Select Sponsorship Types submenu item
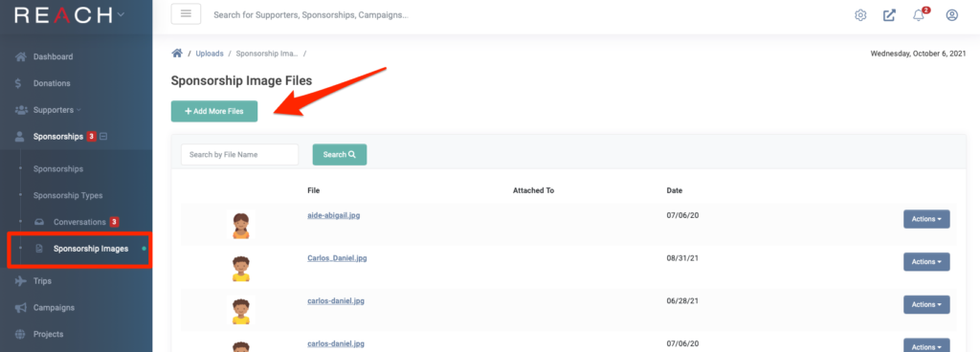The image size is (980, 352). tap(68, 195)
